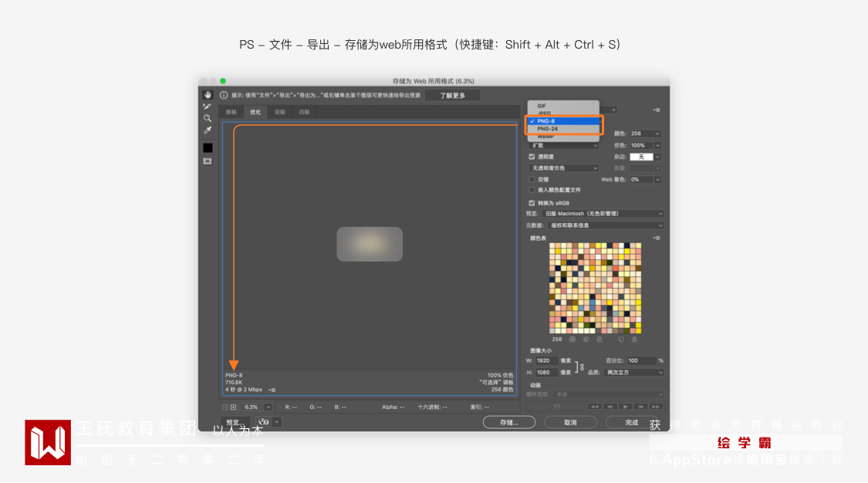Image resolution: width=868 pixels, height=483 pixels.
Task: Click the white 杂边 matte swatch
Action: pyautogui.click(x=641, y=157)
